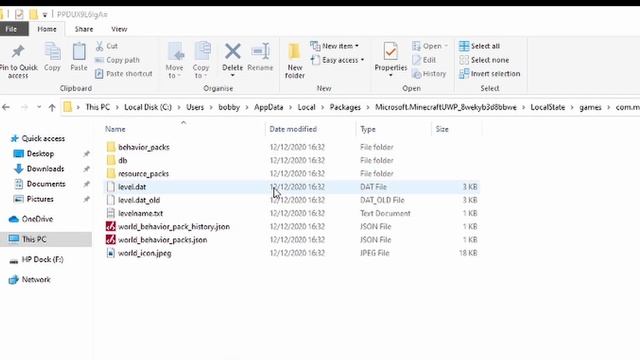Select the behavior_packs folder
The width and height of the screenshot is (640, 360).
pos(144,147)
